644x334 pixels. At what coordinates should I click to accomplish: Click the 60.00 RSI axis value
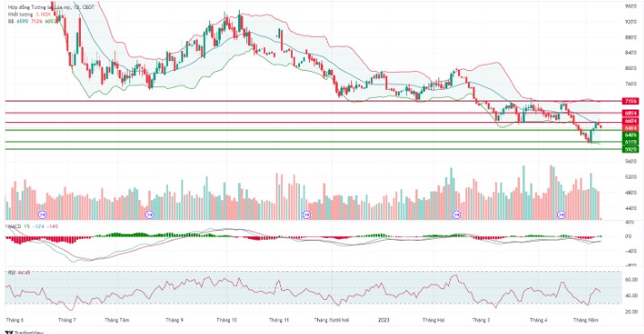coord(631,280)
